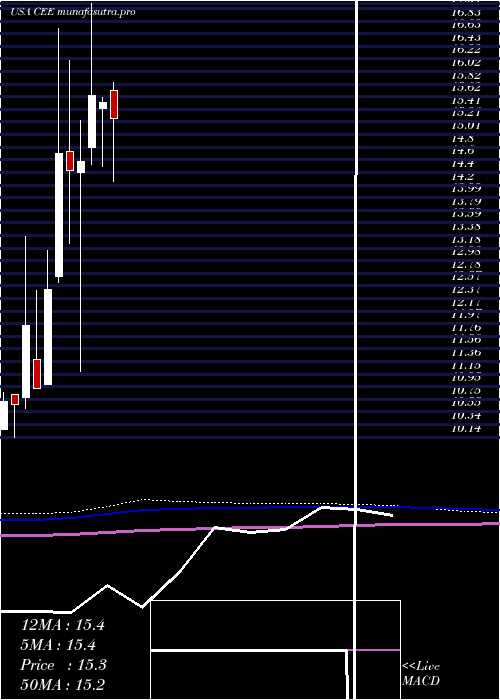Click the 50MA : 15.2 readout
Screen dimensions: 500x700
[x=62, y=684]
